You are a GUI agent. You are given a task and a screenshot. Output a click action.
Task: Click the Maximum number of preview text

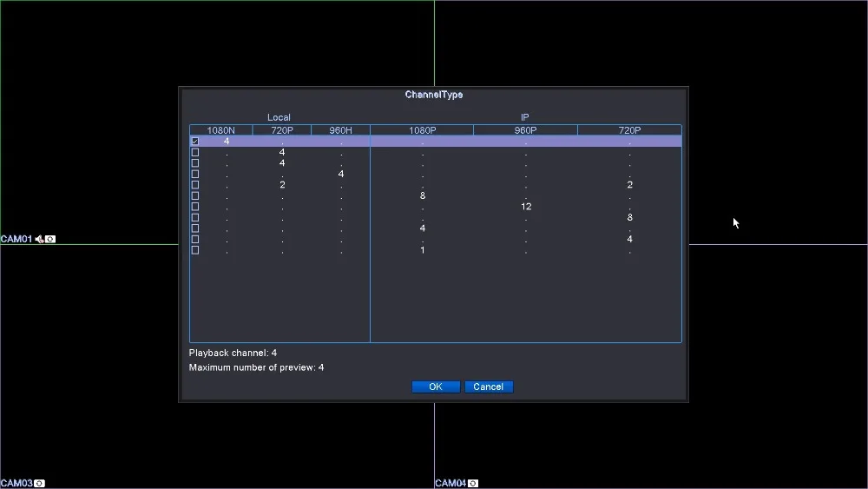tap(256, 367)
